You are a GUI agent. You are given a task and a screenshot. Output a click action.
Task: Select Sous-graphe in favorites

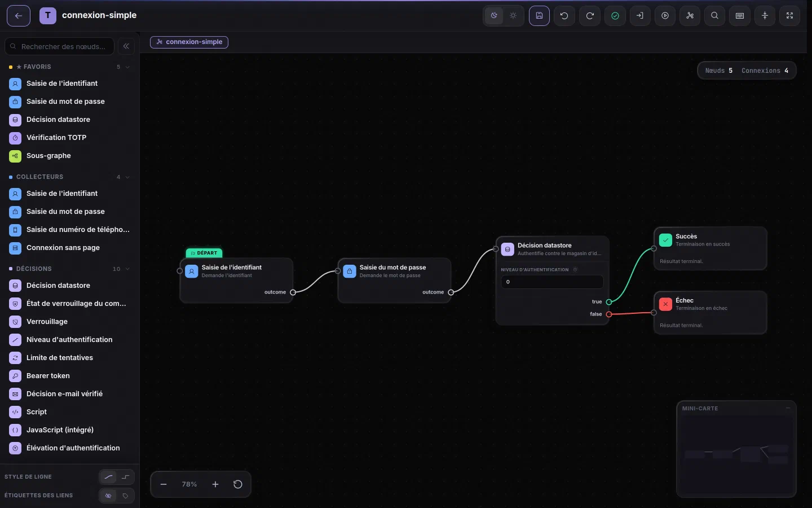(x=69, y=156)
